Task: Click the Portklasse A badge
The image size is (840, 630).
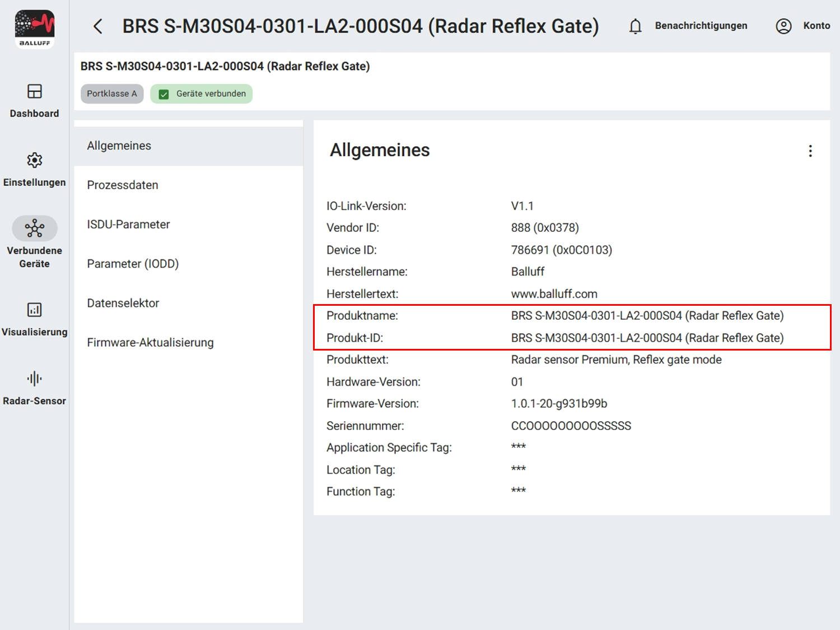Action: pos(111,94)
